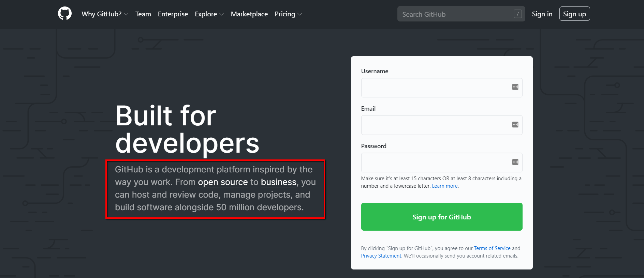Click Sign in link
Screen dimensions: 644x278
coord(542,14)
